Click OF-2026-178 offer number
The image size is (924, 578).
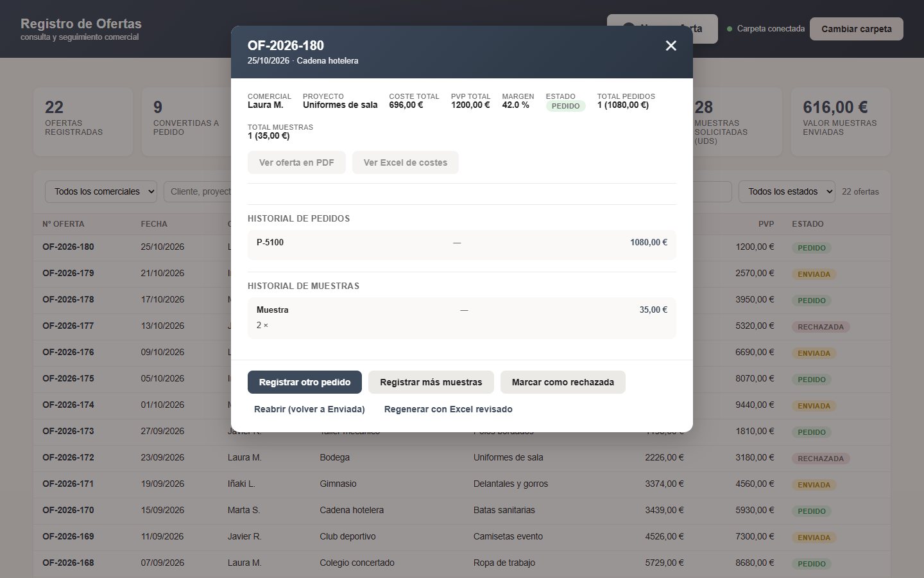point(68,299)
